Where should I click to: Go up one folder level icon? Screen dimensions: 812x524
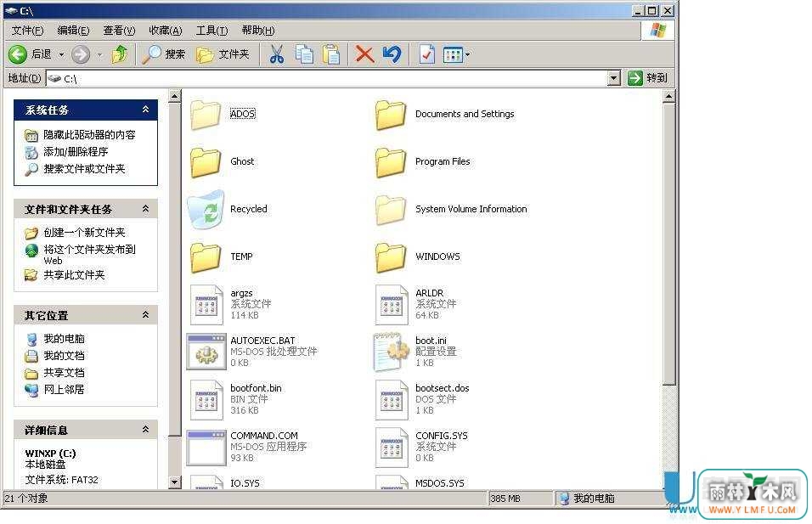(x=120, y=54)
